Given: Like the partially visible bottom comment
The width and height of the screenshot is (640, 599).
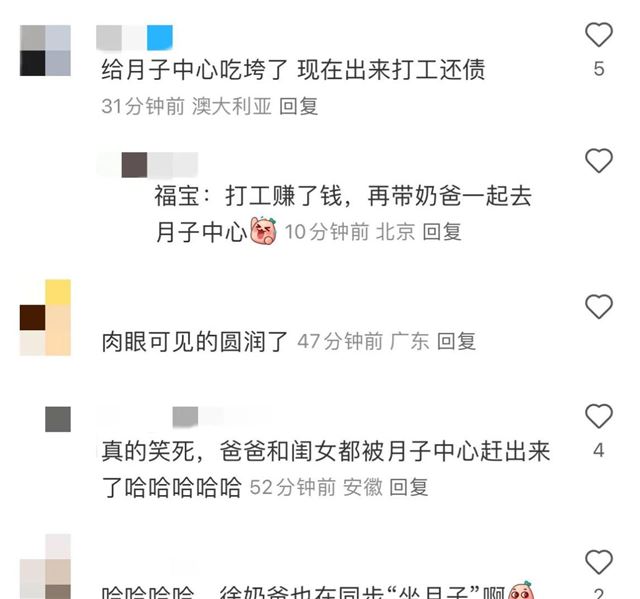Looking at the screenshot, I should tap(599, 561).
